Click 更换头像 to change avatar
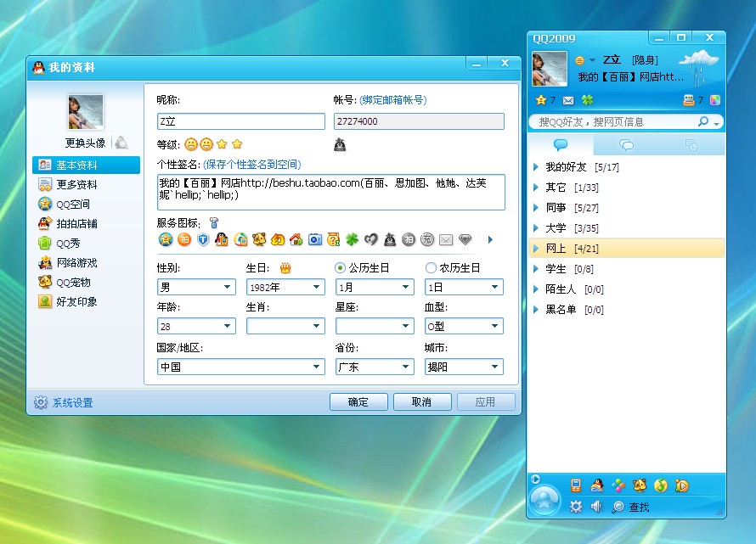The image size is (756, 544). [85, 143]
